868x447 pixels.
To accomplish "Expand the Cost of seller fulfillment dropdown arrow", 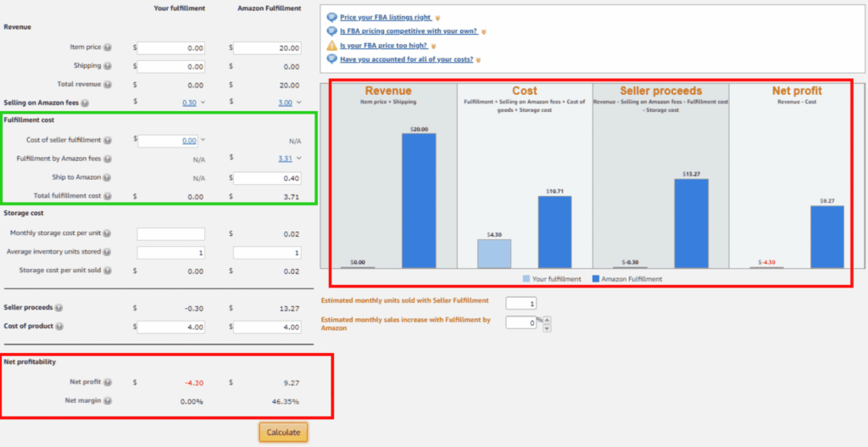I will pyautogui.click(x=202, y=140).
